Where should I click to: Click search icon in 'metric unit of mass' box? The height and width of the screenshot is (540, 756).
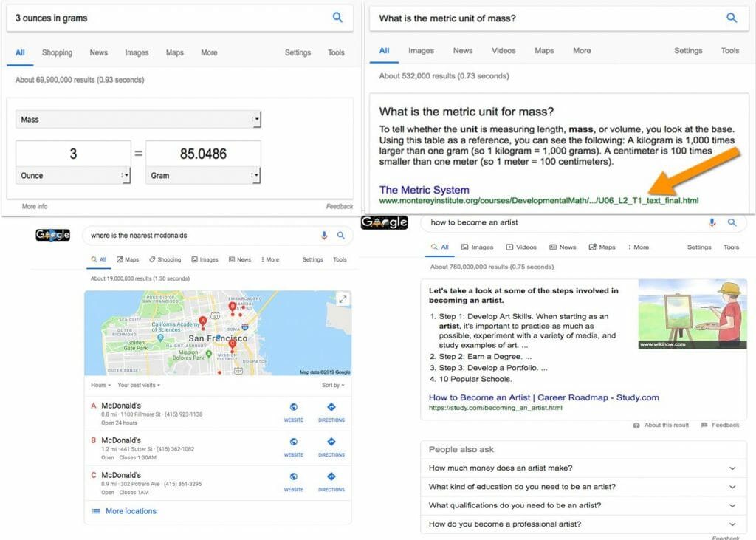tap(732, 18)
